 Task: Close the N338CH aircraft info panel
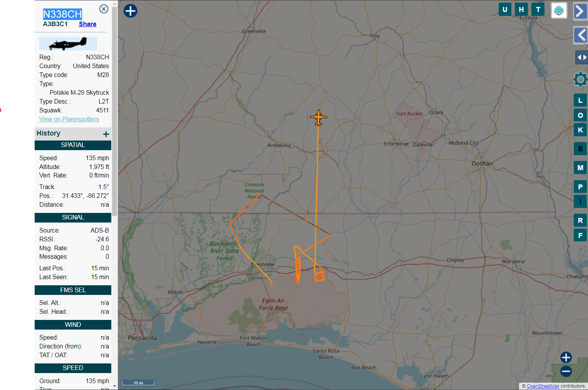[x=104, y=9]
